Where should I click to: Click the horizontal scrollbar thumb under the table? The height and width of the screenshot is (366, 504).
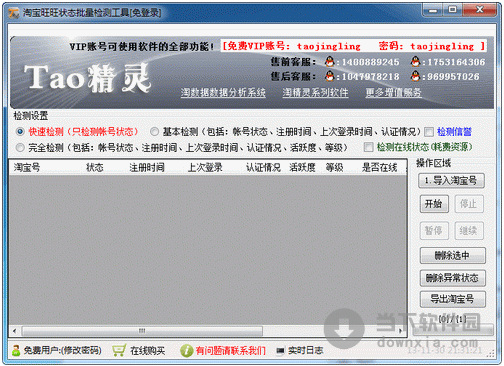point(142,331)
